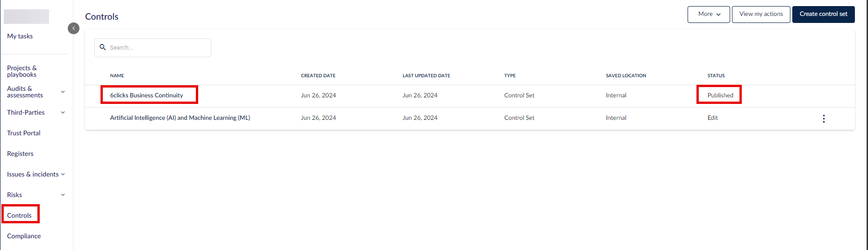Sort by the Status column header

tap(716, 75)
